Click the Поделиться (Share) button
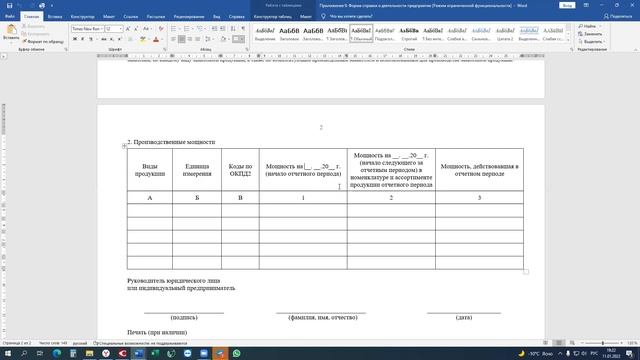Viewport: 640px width, 360px height. tap(618, 16)
